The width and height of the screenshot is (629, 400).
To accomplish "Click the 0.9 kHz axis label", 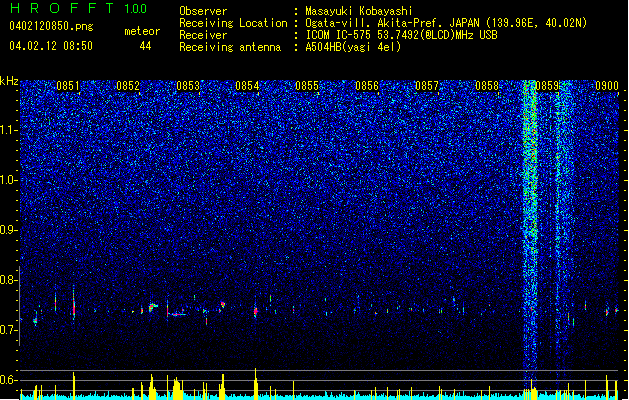I will pyautogui.click(x=8, y=230).
